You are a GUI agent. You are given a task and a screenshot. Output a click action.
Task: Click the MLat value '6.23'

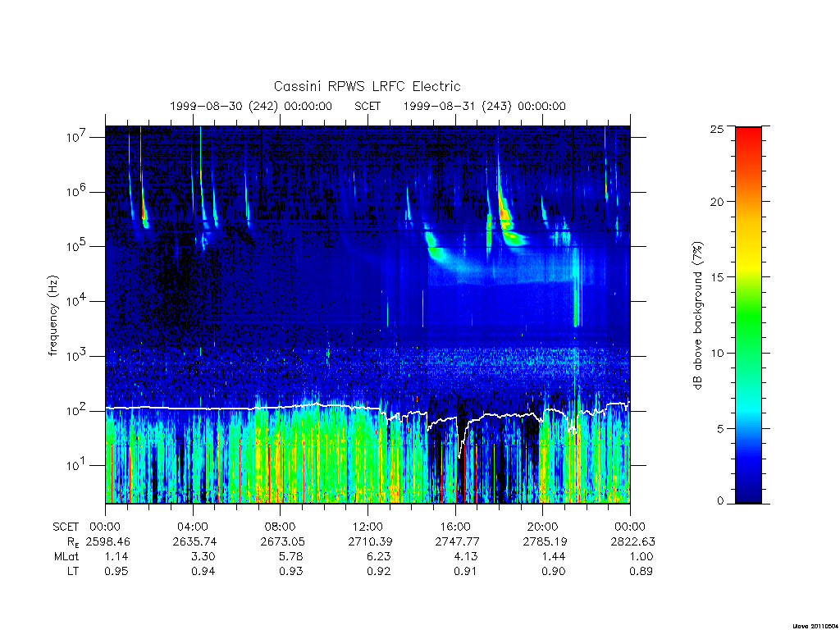click(378, 557)
